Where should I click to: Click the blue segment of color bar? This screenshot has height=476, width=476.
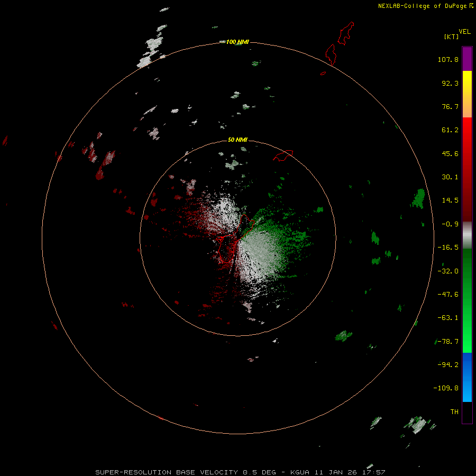tap(467, 377)
